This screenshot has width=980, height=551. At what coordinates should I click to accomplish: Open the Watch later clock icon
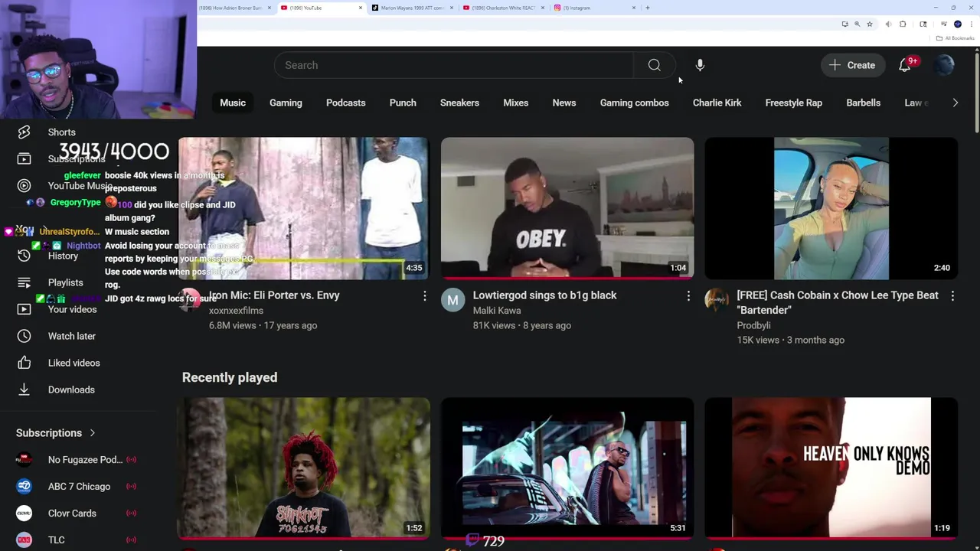[24, 336]
